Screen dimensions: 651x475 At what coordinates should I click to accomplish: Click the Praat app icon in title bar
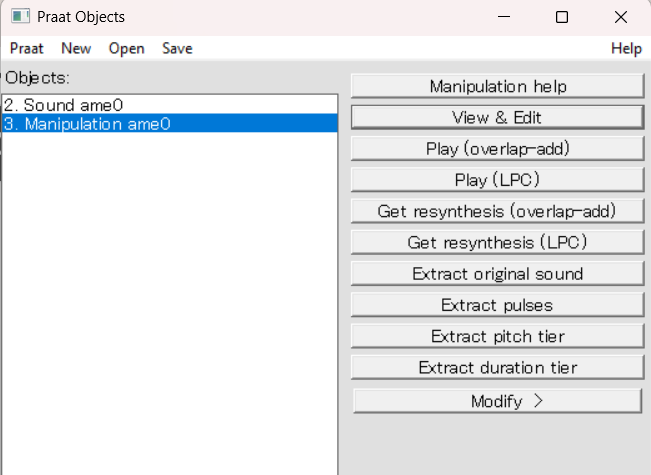(x=20, y=17)
